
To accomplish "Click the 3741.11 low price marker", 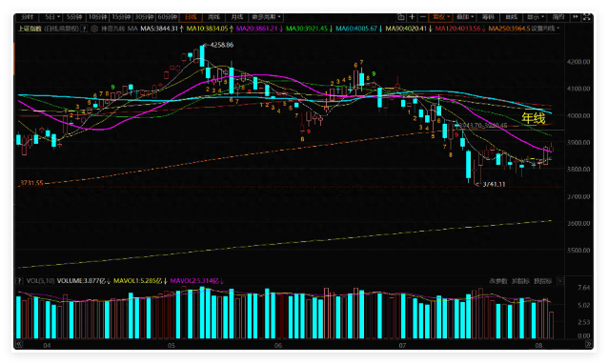I will pyautogui.click(x=494, y=185).
